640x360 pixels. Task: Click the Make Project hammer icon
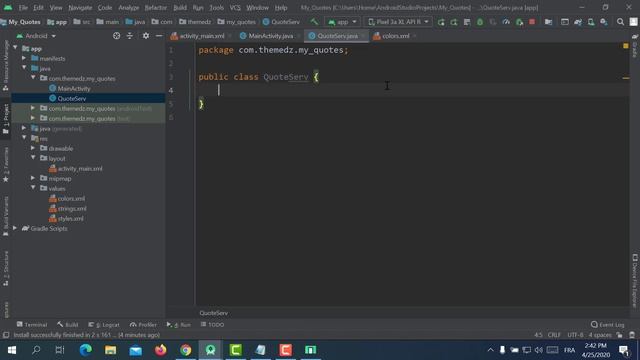[x=314, y=22]
